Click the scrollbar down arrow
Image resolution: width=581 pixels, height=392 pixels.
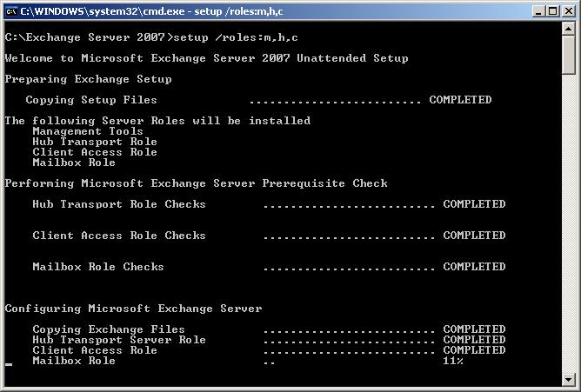569,380
